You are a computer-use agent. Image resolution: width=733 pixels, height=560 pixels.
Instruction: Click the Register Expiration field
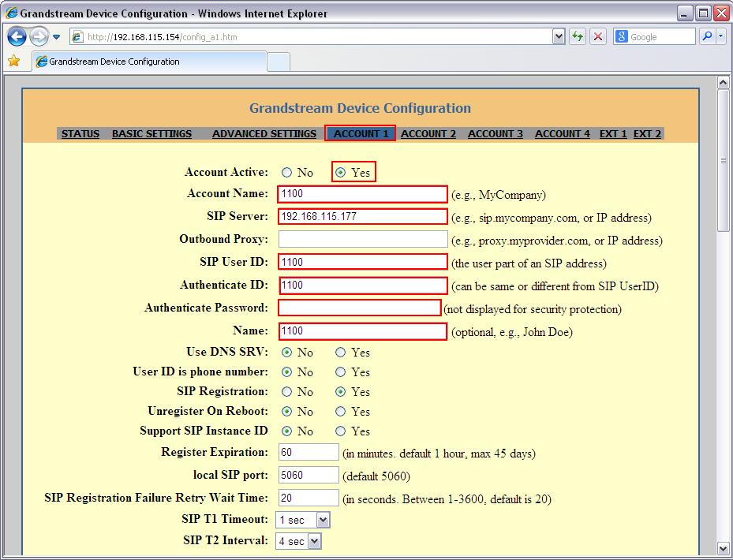click(309, 452)
